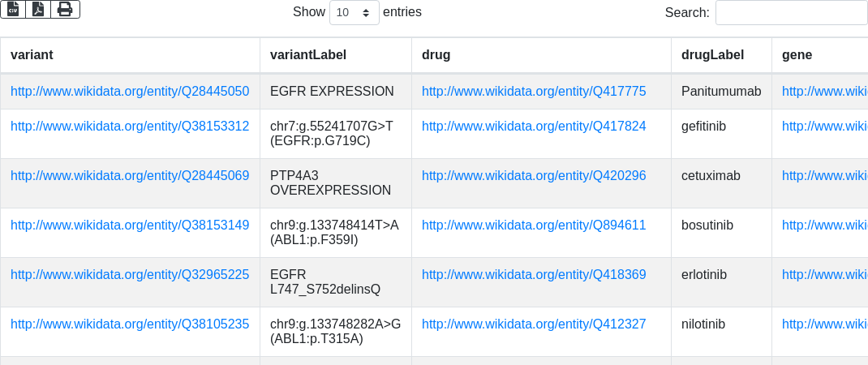Open the entries-per-page dropdown
868x365 pixels.
[355, 13]
